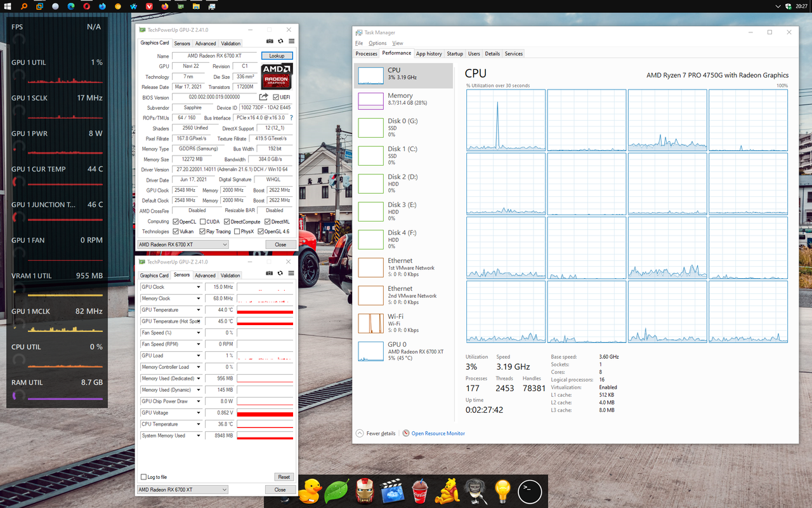Open the GPU-Z hamburger menu

(x=291, y=43)
